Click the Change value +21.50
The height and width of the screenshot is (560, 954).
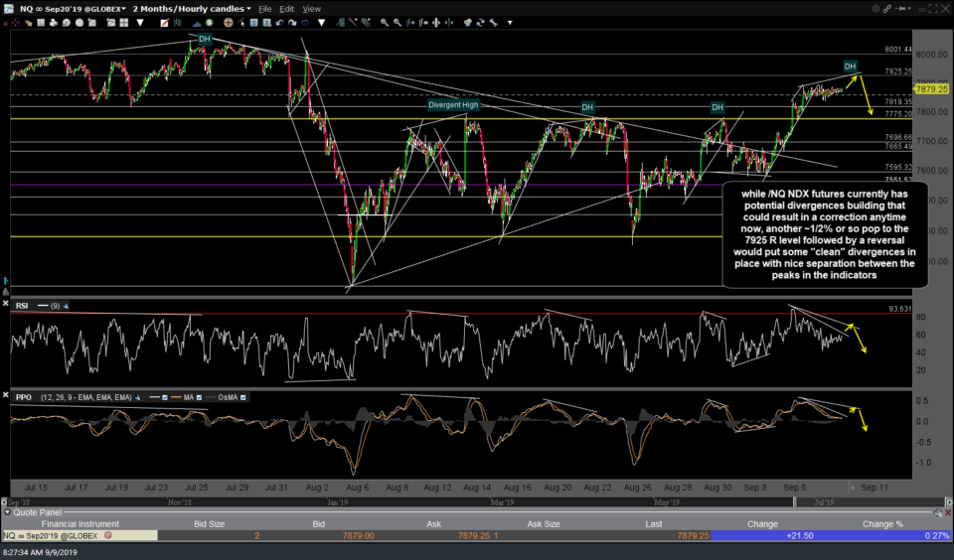(799, 536)
